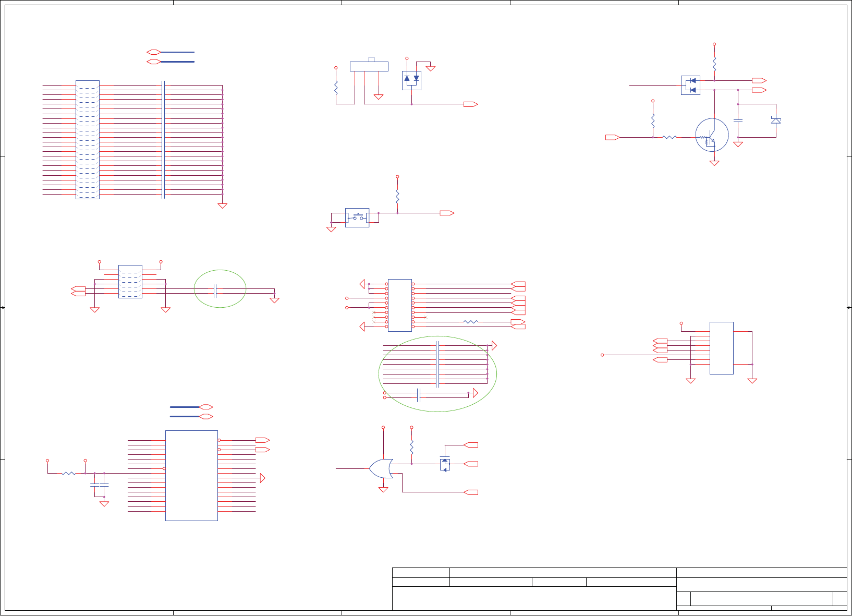Screen dimensions: 852x616
Task: Click the small dashed connector at middle left
Action: (x=130, y=282)
